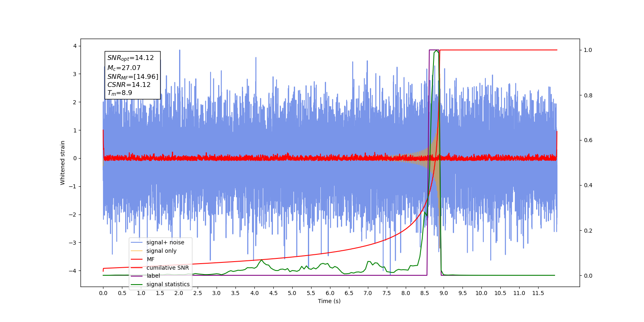The width and height of the screenshot is (644, 322).
Task: Select the CSNR=14.12 annotation text
Action: pos(129,85)
